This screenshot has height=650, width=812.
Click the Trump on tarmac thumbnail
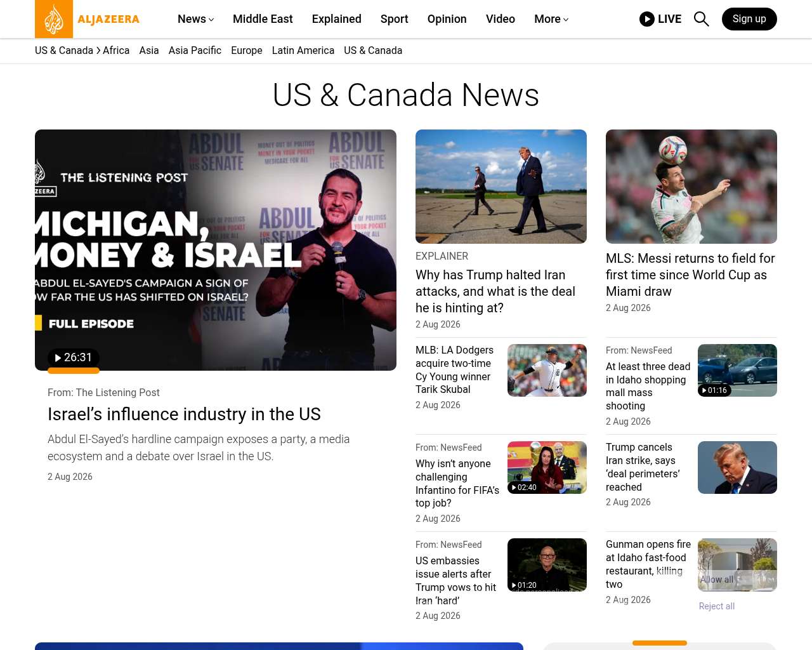pos(501,187)
